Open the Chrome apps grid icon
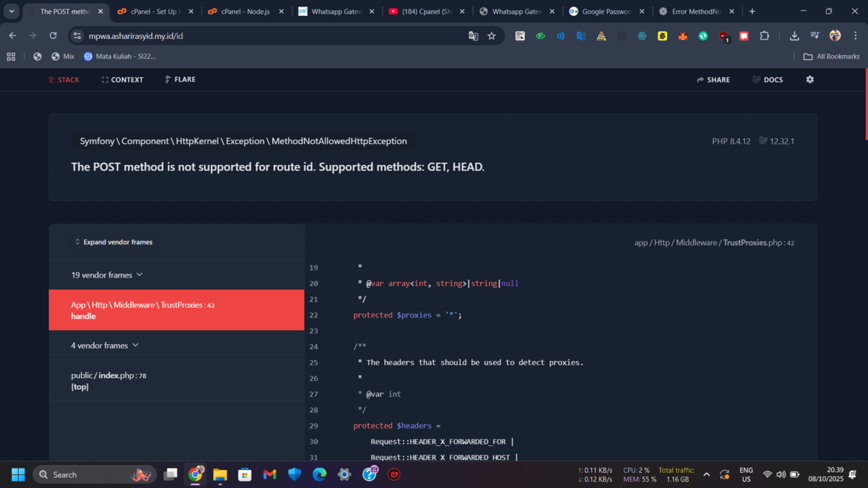This screenshot has height=488, width=868. pos(11,56)
